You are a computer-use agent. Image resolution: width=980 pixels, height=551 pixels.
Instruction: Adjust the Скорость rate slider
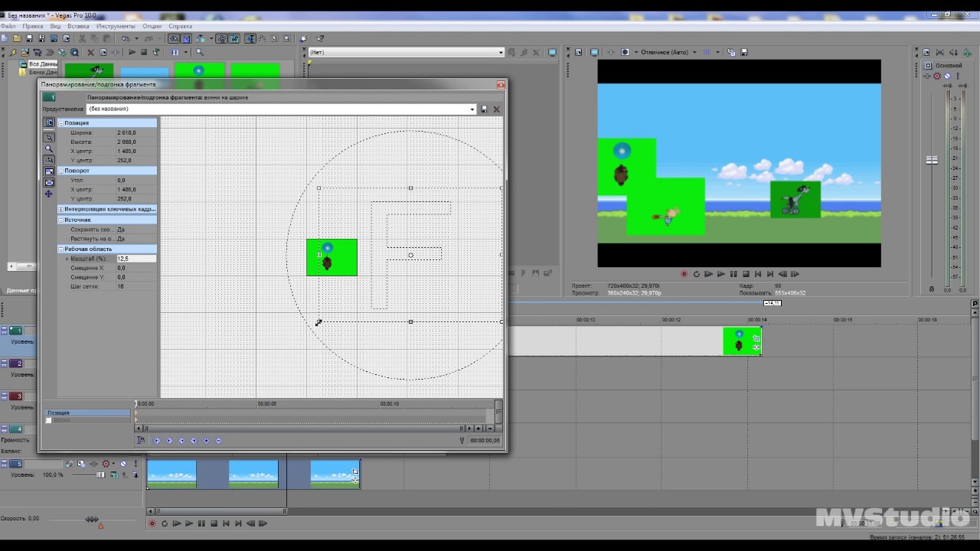[x=92, y=520]
